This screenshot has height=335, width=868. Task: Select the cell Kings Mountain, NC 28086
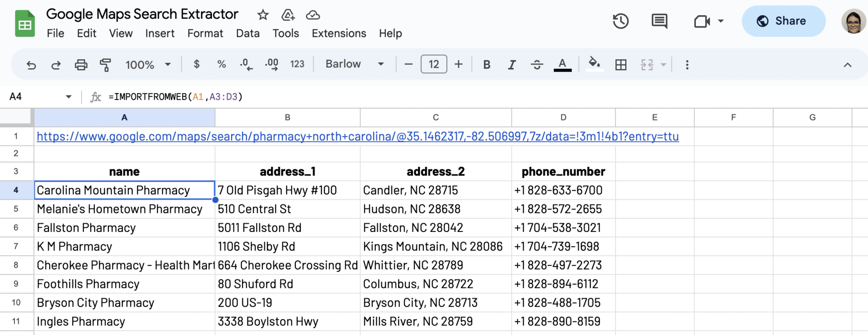pos(436,246)
